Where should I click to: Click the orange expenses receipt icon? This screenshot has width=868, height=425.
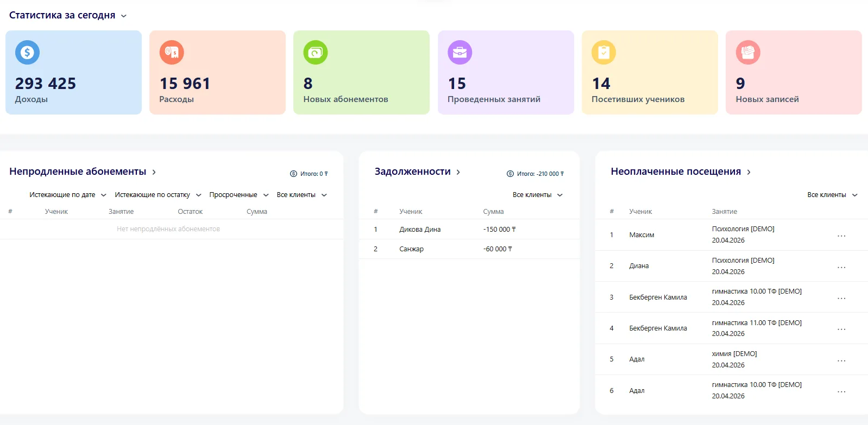coord(172,53)
